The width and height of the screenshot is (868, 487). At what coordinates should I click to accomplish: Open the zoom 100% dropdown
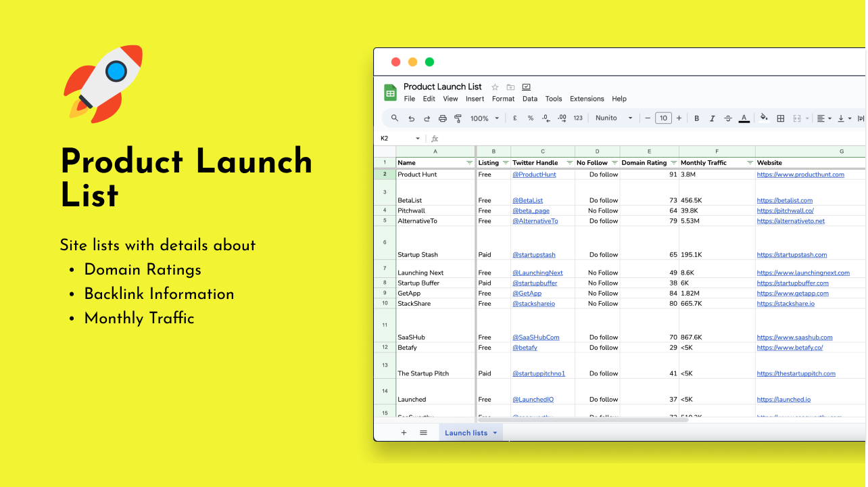click(485, 118)
